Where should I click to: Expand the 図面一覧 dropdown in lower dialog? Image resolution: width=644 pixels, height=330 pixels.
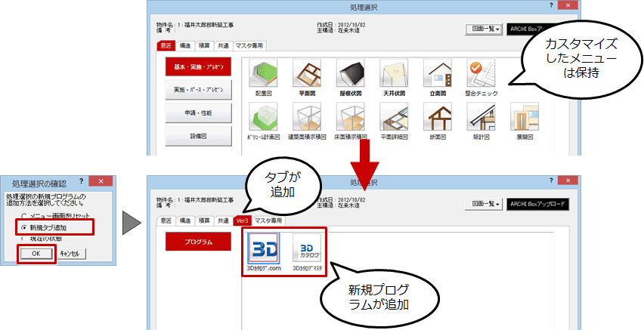coord(485,203)
